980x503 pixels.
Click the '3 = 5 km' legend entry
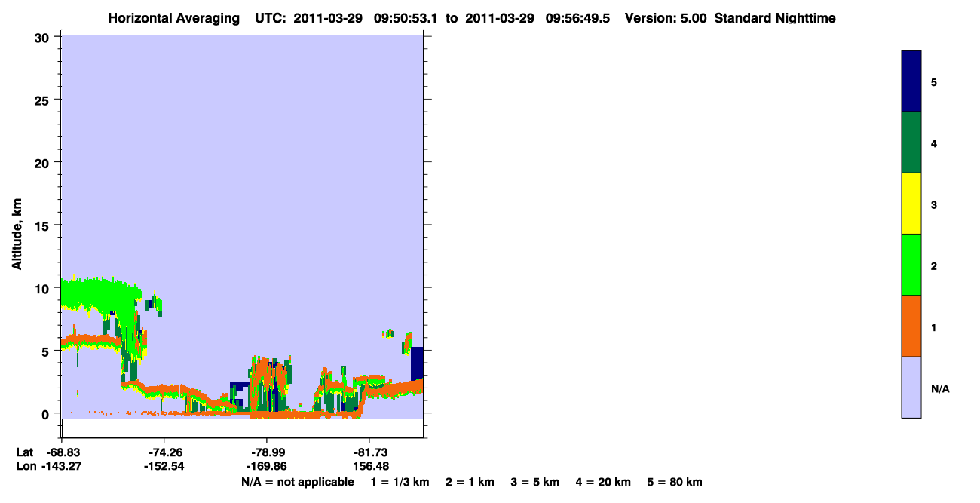[x=535, y=482]
